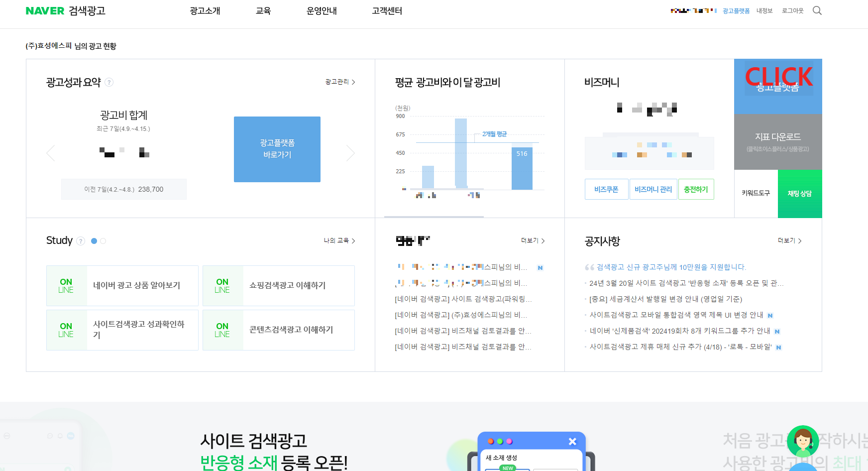Open notice 24년 3월 20일 반응형 소재 등록
Viewport: 868px width, 471px height.
coord(686,283)
